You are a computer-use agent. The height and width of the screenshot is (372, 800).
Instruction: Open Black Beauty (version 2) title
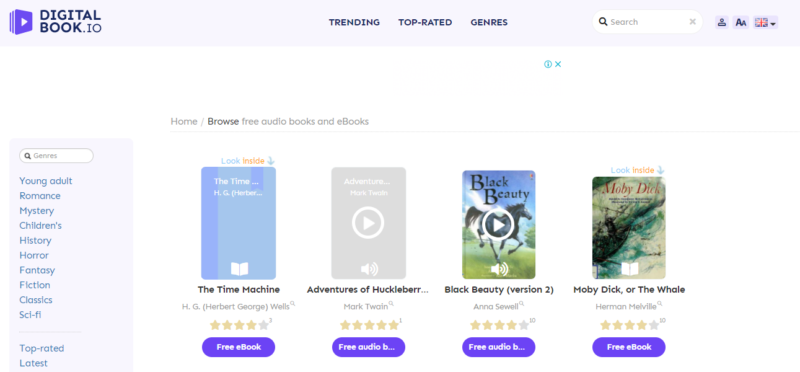[499, 290]
